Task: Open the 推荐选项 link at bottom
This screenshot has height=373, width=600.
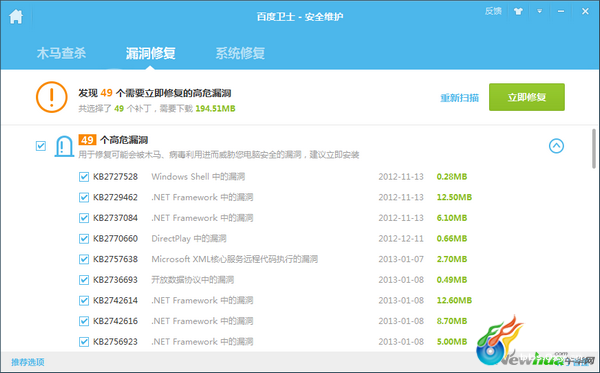Action: click(28, 362)
